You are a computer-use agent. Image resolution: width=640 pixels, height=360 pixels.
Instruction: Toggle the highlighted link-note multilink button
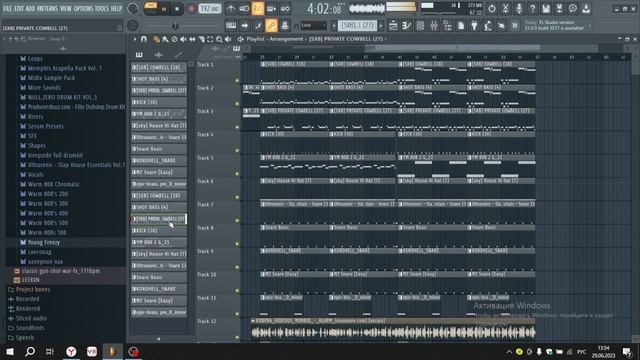[x=271, y=26]
